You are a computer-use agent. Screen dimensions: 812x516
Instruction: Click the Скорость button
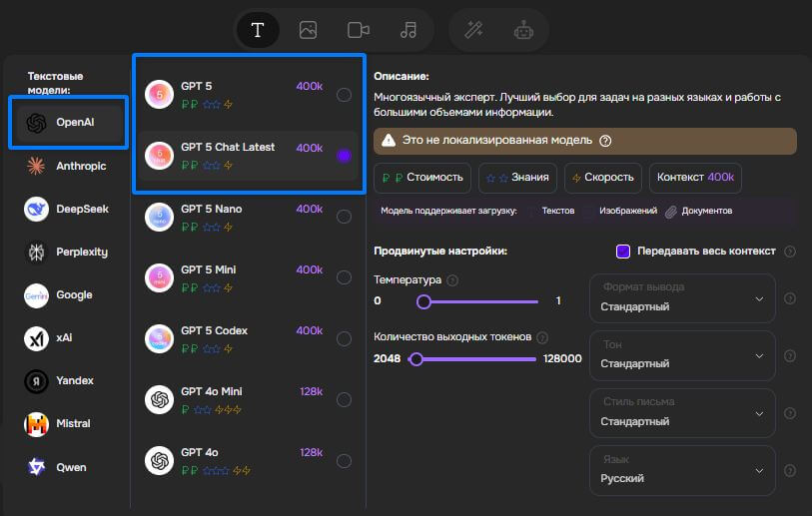point(602,178)
